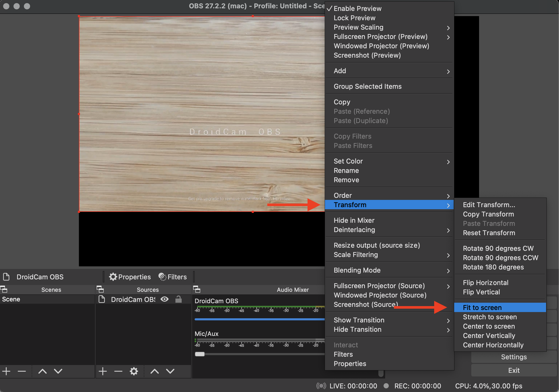Open source settings via the gear icon
The image size is (559, 392).
pyautogui.click(x=134, y=371)
